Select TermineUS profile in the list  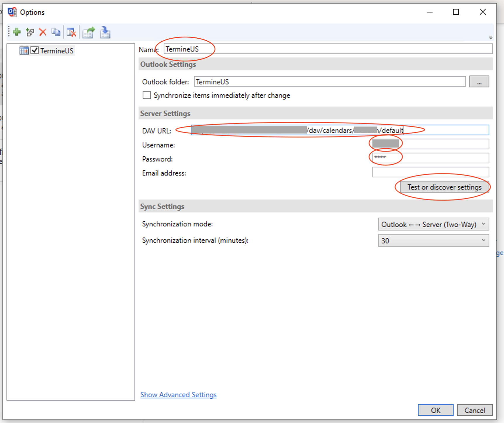pos(57,51)
